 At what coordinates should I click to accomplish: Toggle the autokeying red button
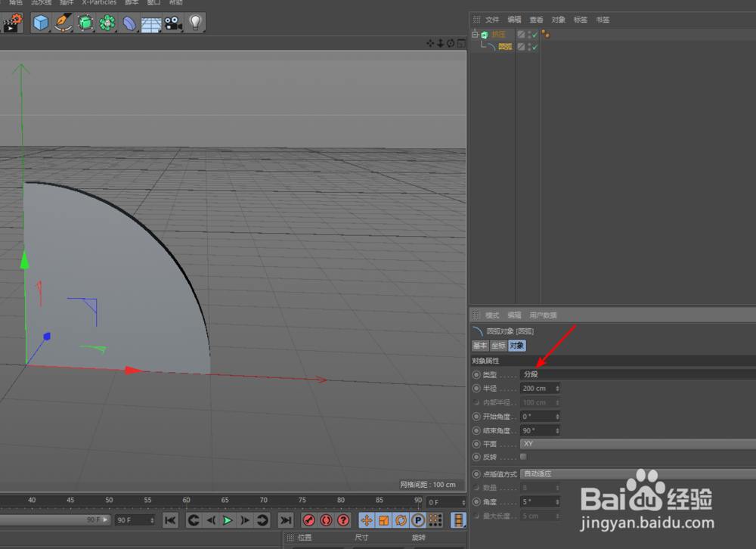coord(326,520)
